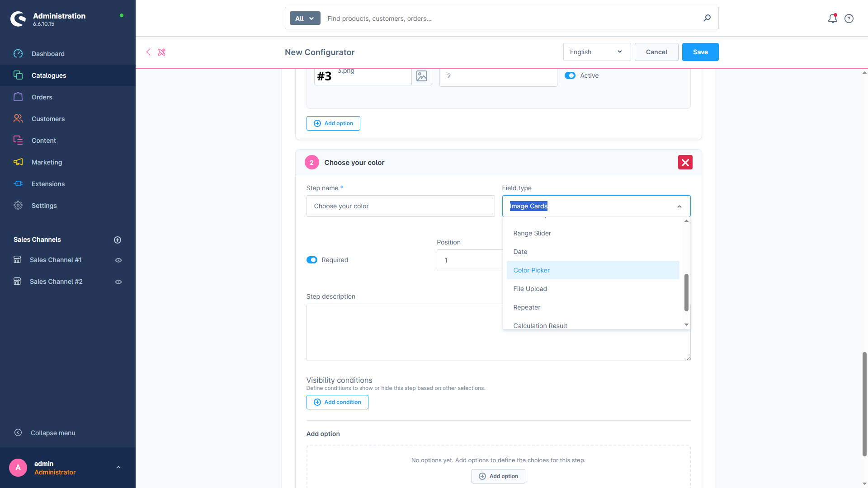Toggle visibility of Sales Channel #1
Image resolution: width=868 pixels, height=488 pixels.
[118, 260]
